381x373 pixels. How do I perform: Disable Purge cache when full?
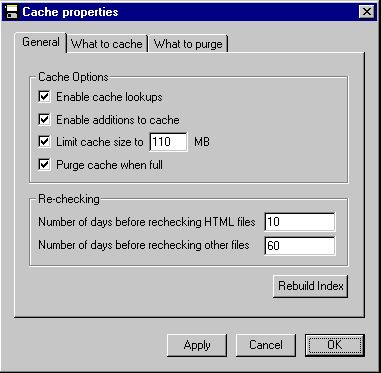pos(44,165)
